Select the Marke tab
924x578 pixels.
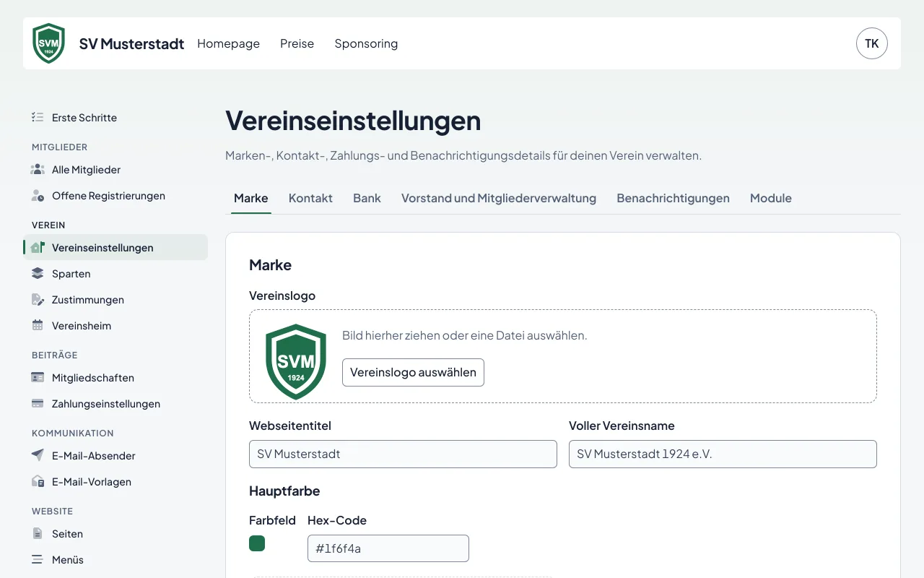tap(251, 198)
